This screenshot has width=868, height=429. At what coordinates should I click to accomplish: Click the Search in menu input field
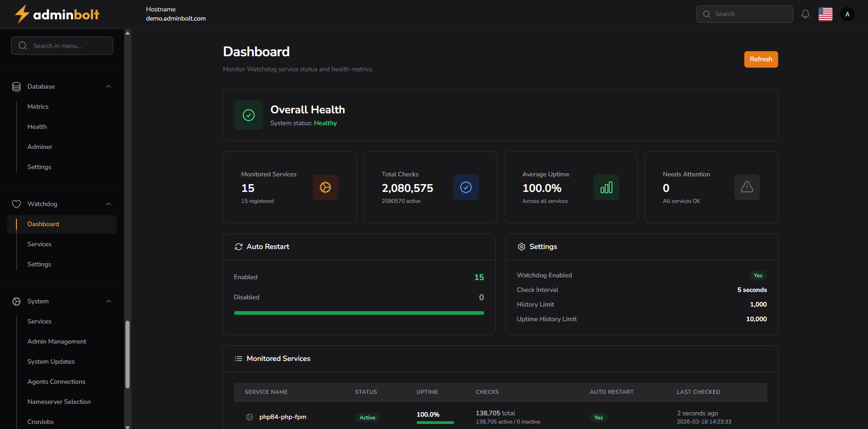[62, 46]
